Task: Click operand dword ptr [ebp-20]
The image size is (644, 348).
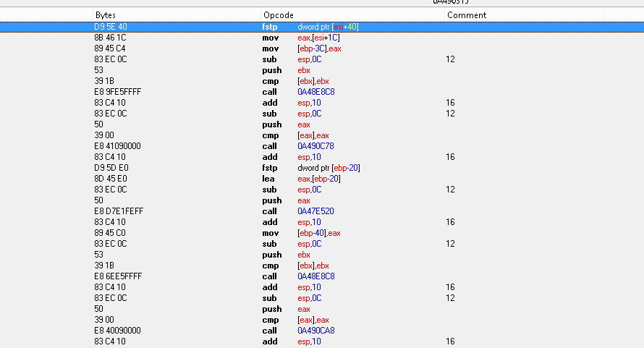Action: click(x=329, y=168)
